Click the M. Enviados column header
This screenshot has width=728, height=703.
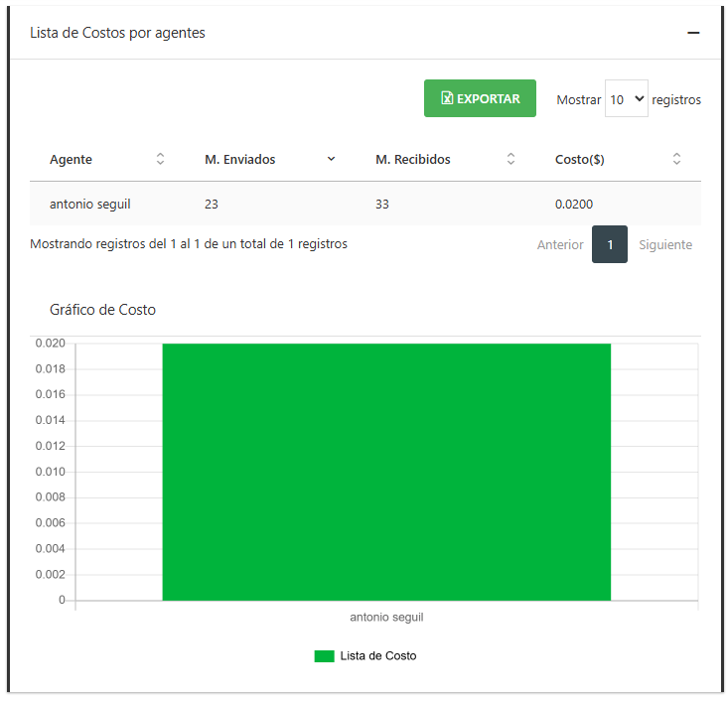239,160
